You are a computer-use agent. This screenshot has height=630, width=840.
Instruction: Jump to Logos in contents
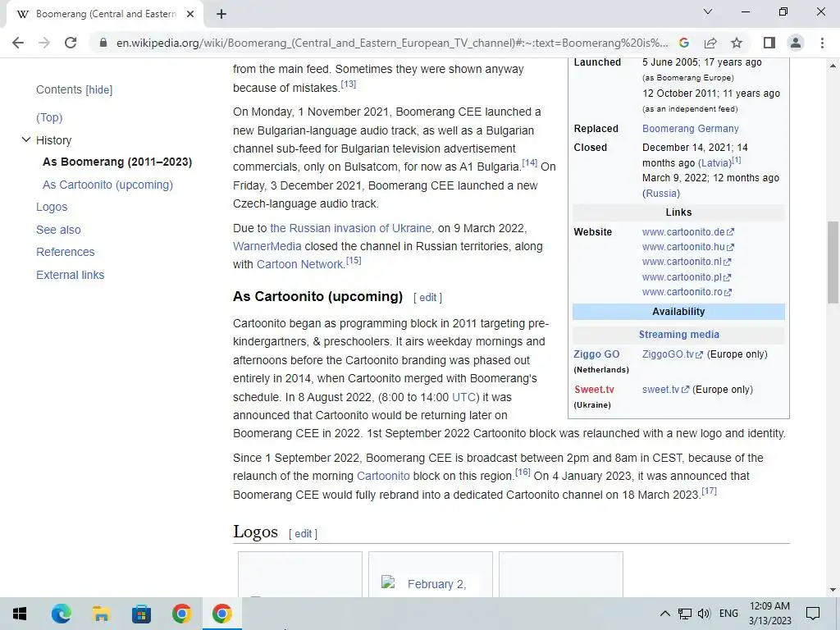(x=52, y=207)
